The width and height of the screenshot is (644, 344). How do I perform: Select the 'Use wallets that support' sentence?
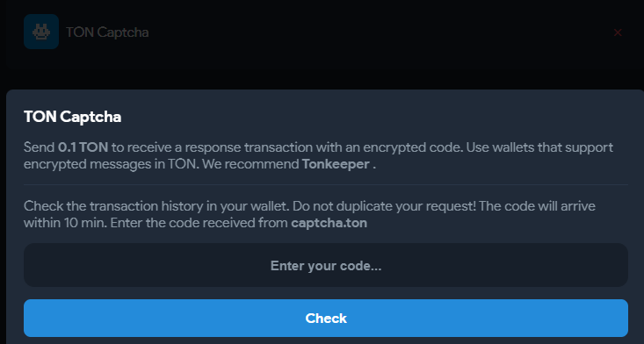point(539,147)
